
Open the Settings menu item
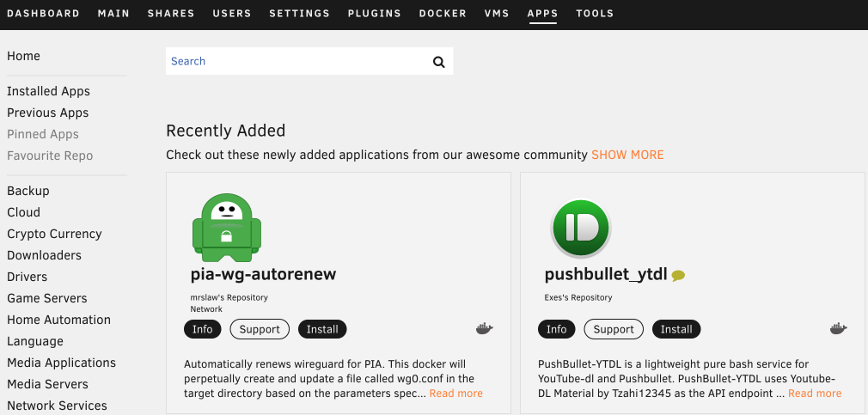point(299,14)
